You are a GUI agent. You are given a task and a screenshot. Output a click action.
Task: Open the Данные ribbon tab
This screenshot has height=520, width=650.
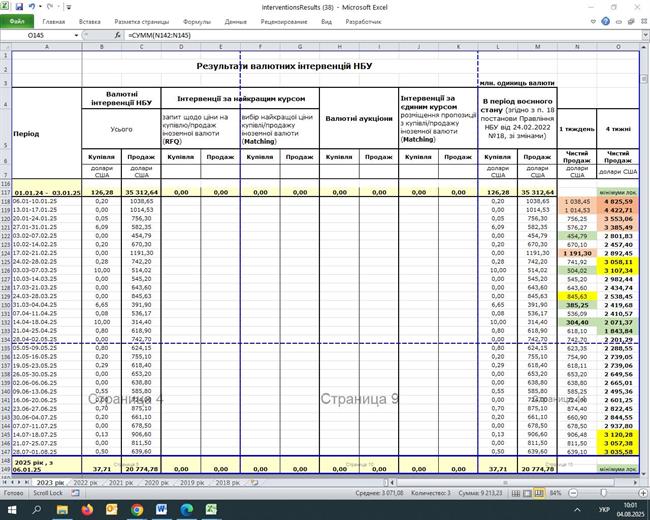click(235, 22)
